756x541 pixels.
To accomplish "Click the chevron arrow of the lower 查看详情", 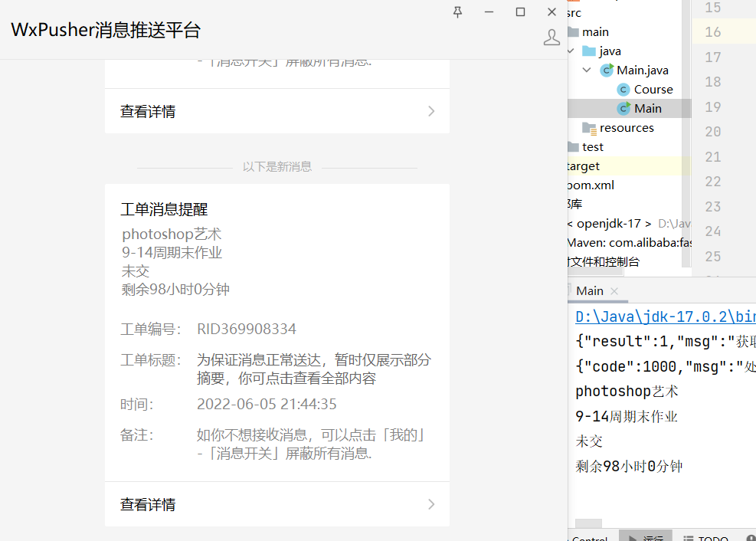I will 431,504.
